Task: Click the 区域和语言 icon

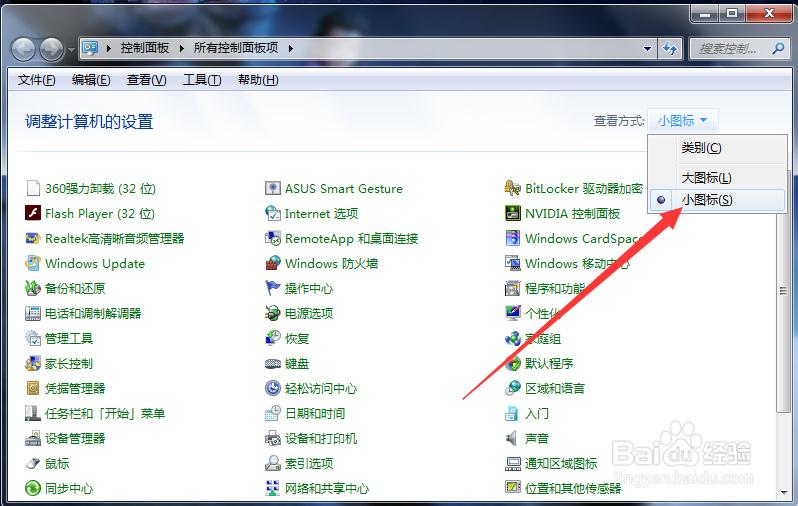Action: 512,388
